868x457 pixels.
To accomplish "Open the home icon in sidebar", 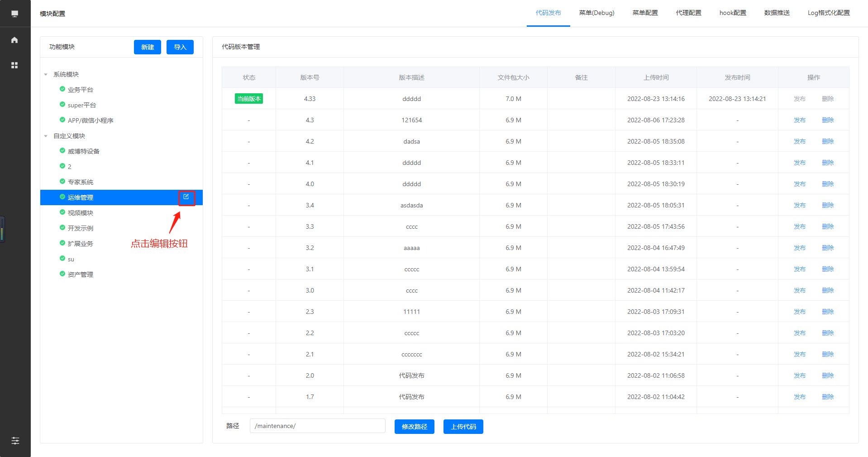I will tap(14, 40).
